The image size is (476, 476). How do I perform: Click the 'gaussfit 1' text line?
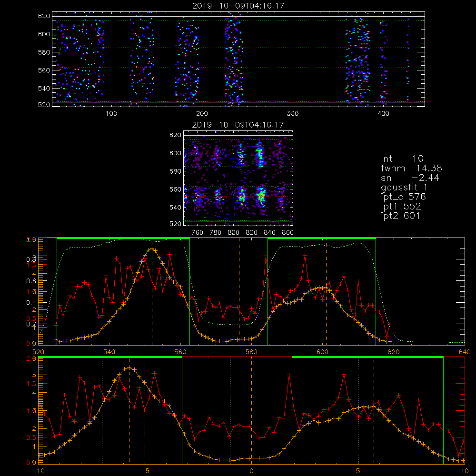point(404,187)
